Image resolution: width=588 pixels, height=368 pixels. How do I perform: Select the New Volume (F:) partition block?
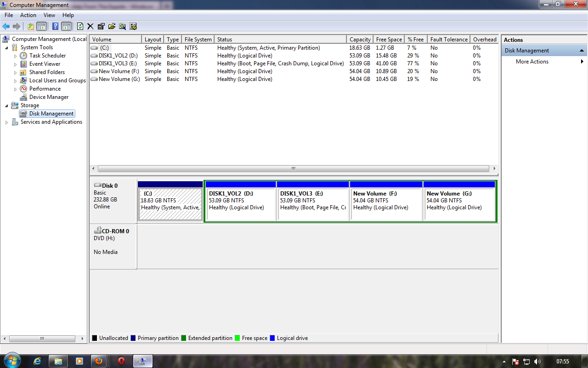point(386,201)
